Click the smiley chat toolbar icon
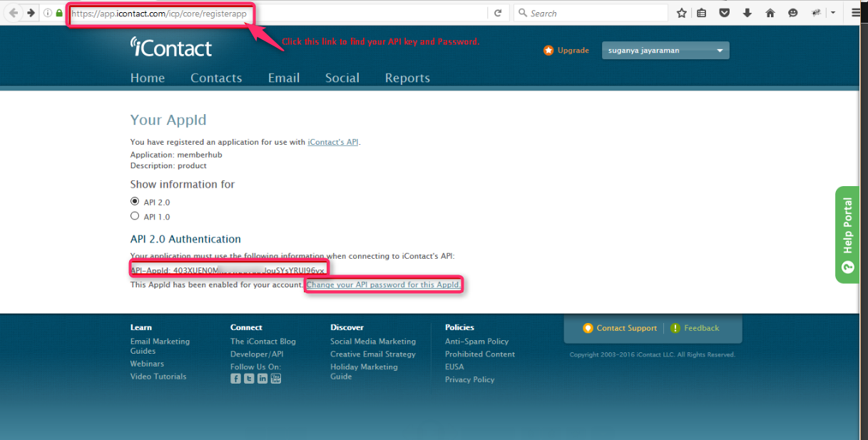Viewport: 868px width, 440px height. click(792, 13)
